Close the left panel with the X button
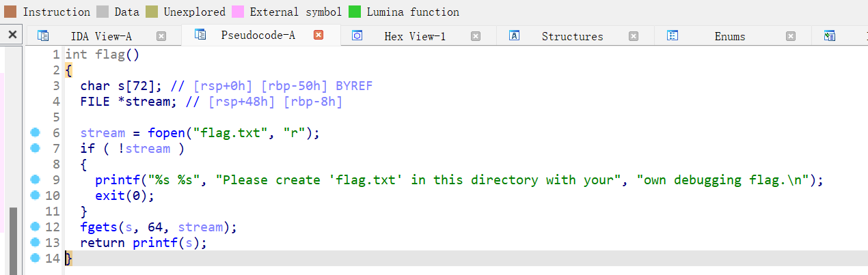Image resolution: width=868 pixels, height=275 pixels. (x=12, y=35)
